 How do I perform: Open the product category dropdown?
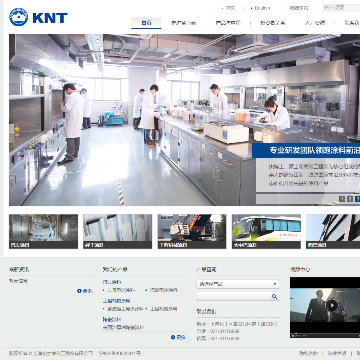pyautogui.click(x=238, y=284)
